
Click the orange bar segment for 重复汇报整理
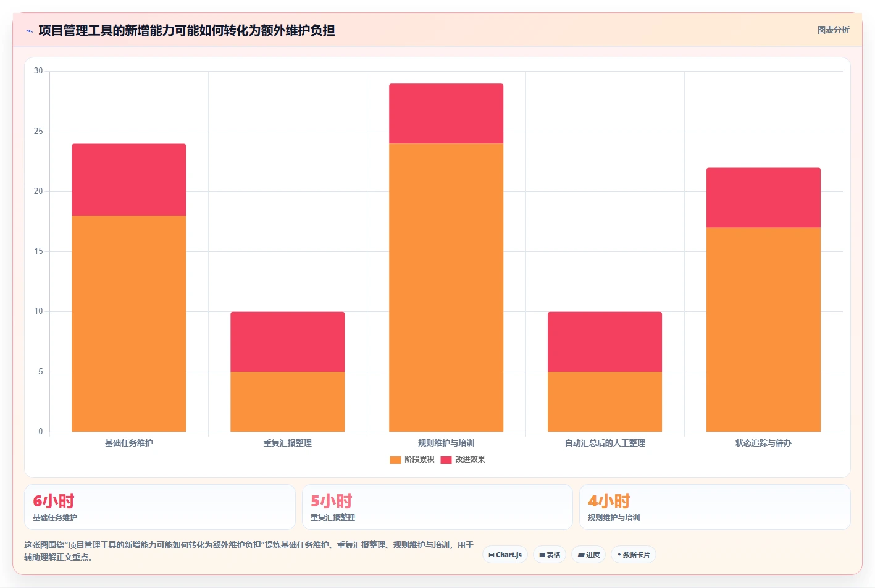(x=288, y=401)
